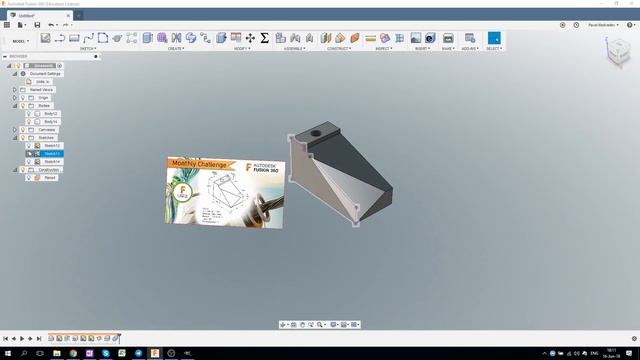Collapse the Document Settings node
Viewport: 640px width, 360px height.
pos(15,74)
